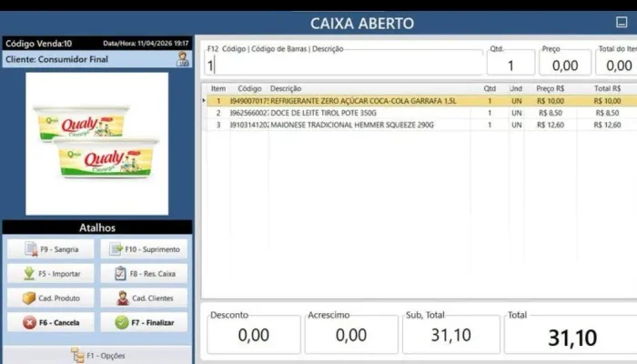The image size is (637, 364).
Task: Click the Preço R$ column header
Action: point(550,88)
